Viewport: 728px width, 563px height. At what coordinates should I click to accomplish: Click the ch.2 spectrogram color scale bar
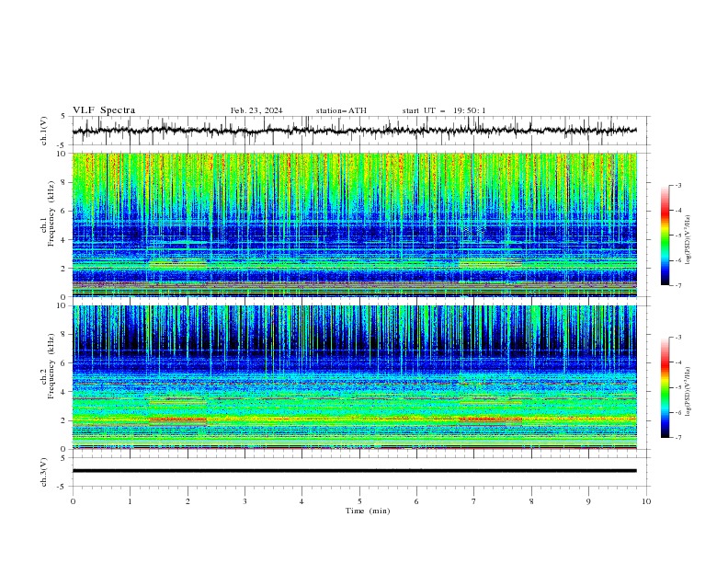665,387
